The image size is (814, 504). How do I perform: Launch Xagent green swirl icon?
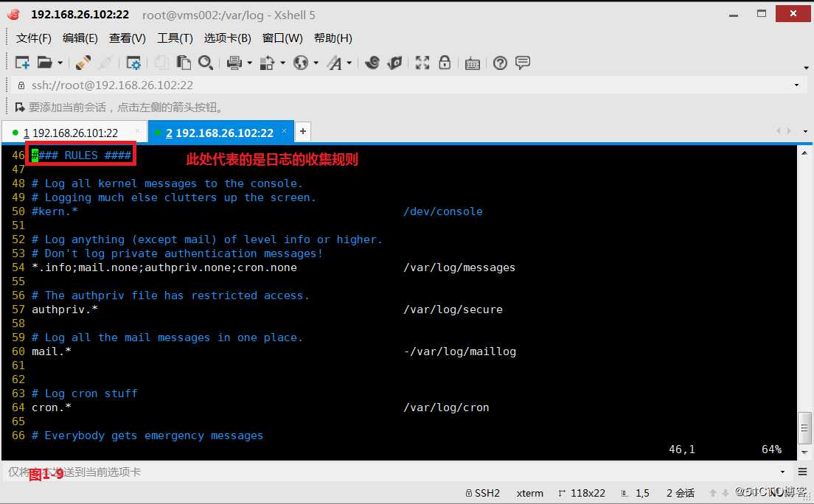tap(394, 63)
